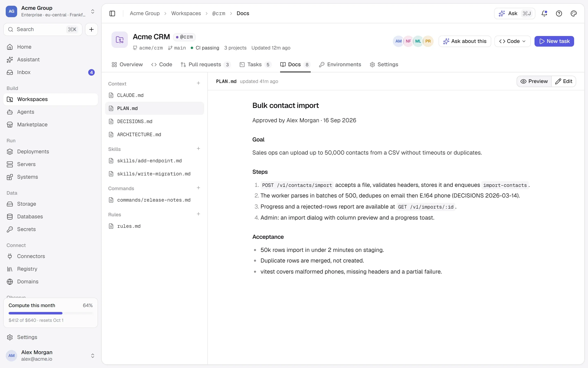Open the theme palette icon
The height and width of the screenshot is (368, 588).
click(574, 13)
